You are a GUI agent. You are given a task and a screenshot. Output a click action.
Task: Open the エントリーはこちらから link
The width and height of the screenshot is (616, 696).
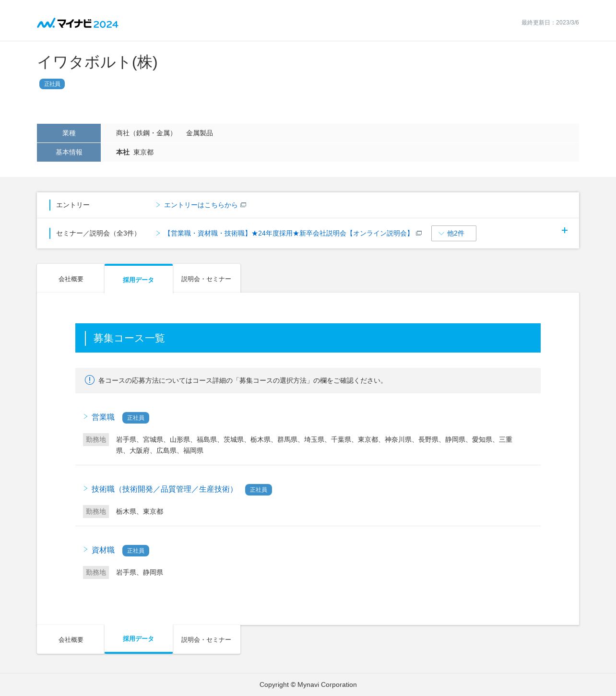pyautogui.click(x=201, y=205)
